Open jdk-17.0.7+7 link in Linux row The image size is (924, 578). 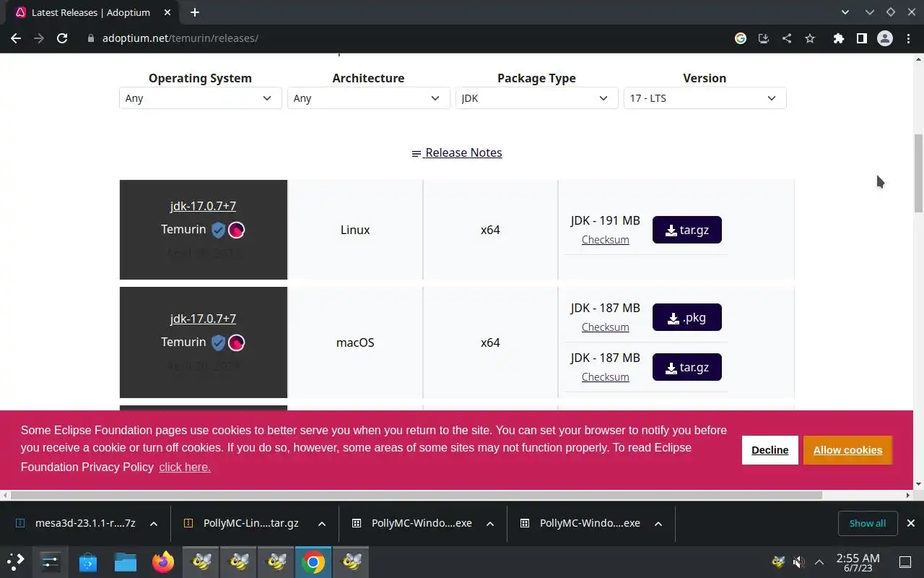(203, 206)
